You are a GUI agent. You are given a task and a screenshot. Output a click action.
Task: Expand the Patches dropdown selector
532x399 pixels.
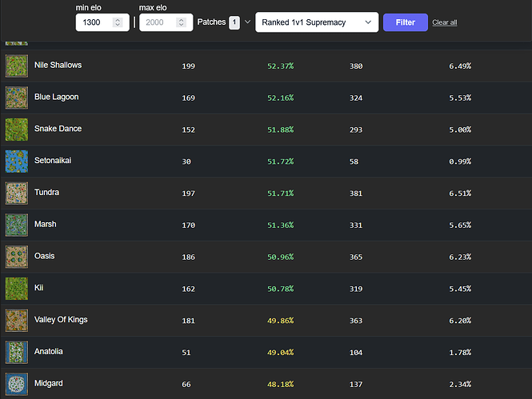[x=240, y=22]
